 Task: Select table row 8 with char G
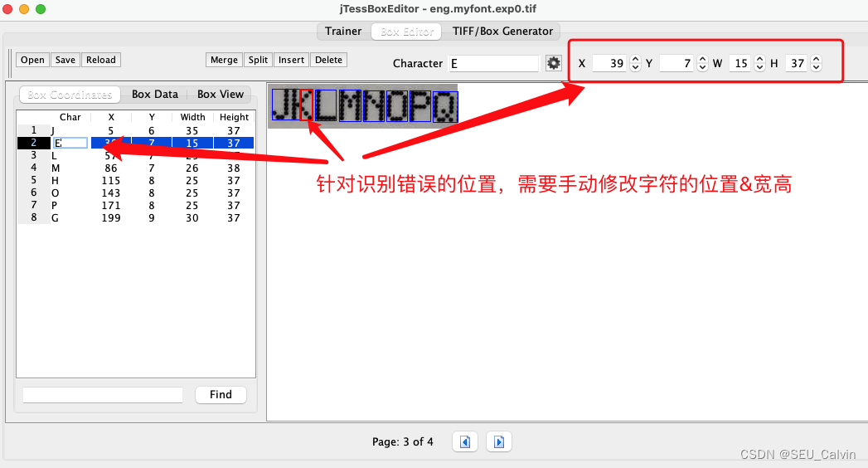tap(136, 217)
